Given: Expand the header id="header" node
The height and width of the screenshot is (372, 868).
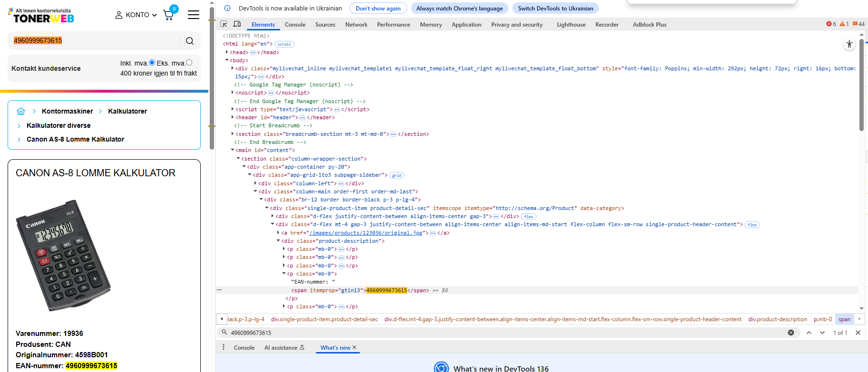Looking at the screenshot, I should coord(233,117).
